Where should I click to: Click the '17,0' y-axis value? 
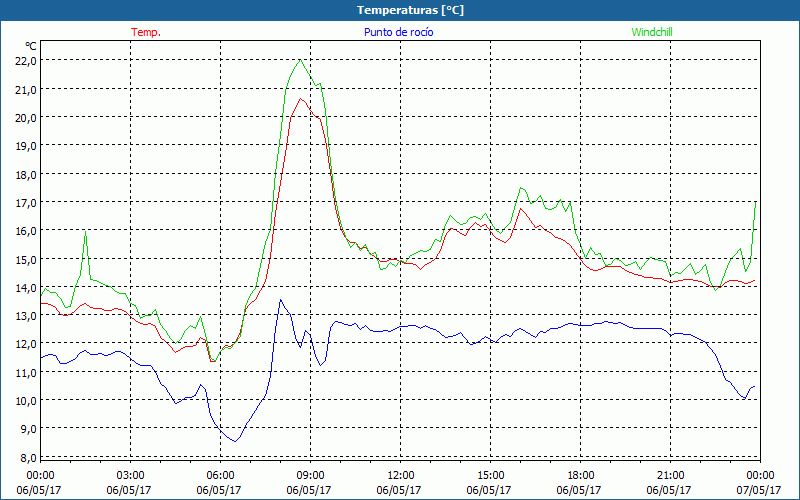27,203
